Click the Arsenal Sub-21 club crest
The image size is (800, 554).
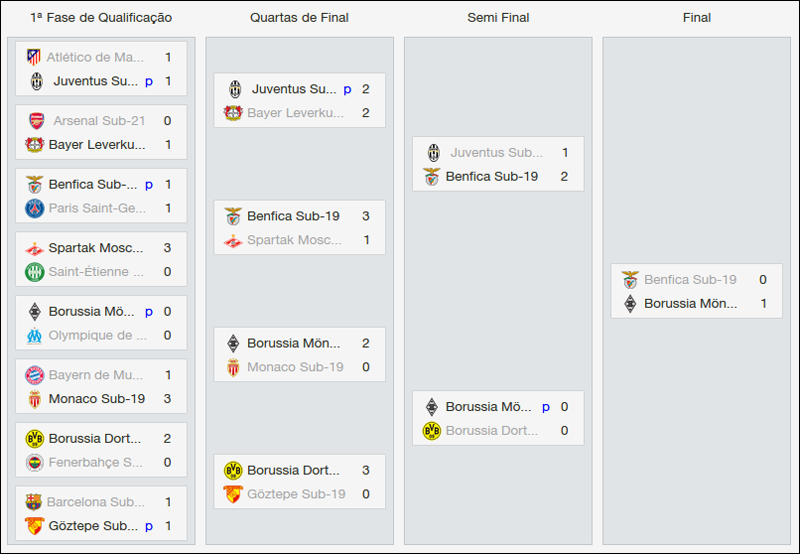click(x=36, y=121)
